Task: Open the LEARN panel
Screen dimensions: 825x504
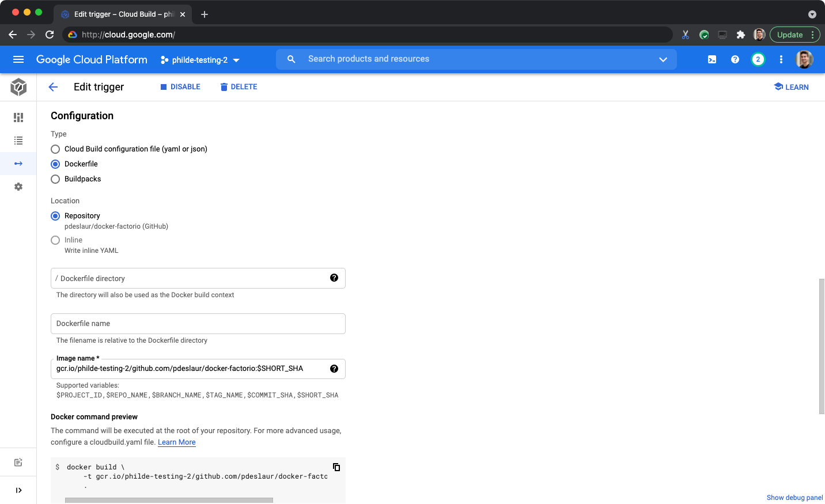Action: (x=792, y=87)
